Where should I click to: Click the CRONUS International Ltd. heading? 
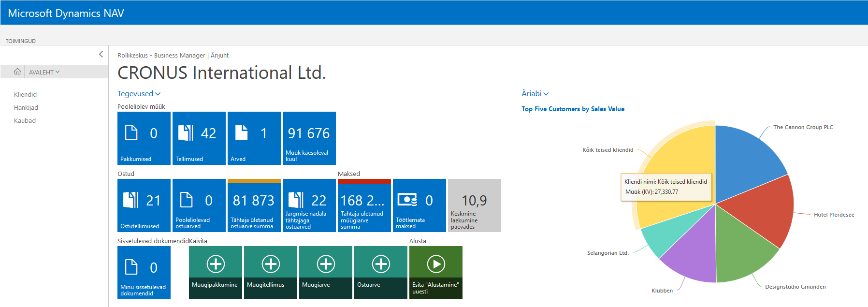[222, 73]
